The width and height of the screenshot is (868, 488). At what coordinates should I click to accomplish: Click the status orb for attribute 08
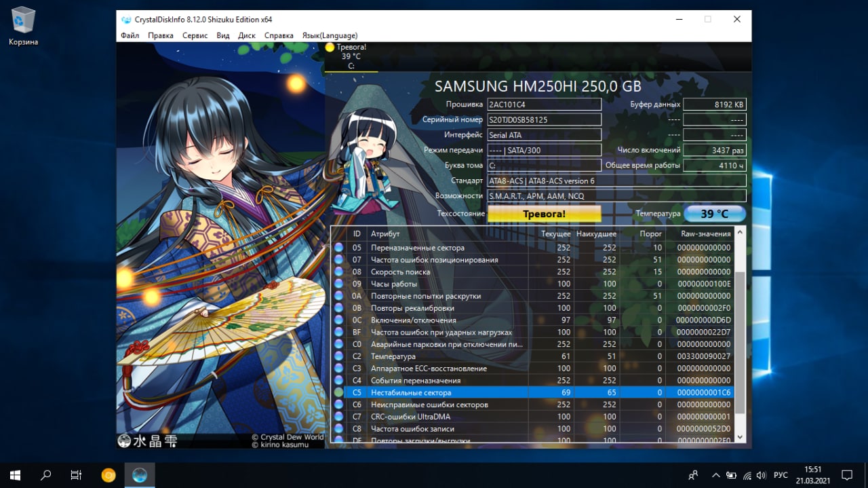[338, 272]
